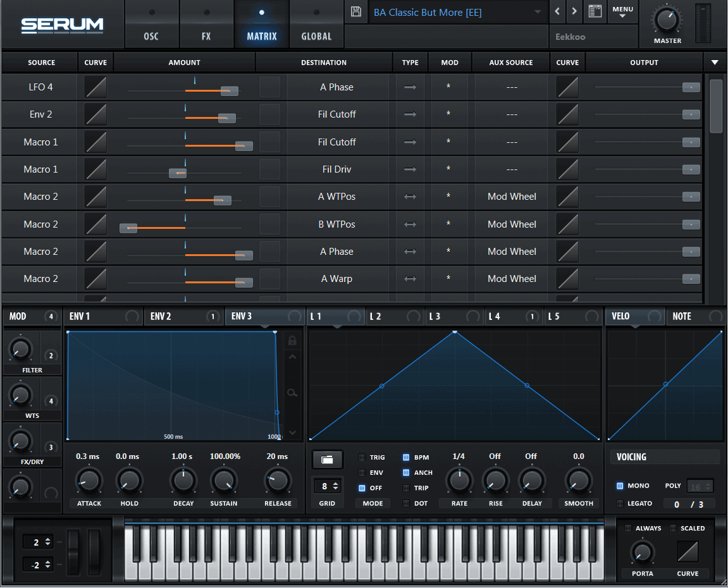Toggle bidirectional type arrow for B WTPos row

410,224
